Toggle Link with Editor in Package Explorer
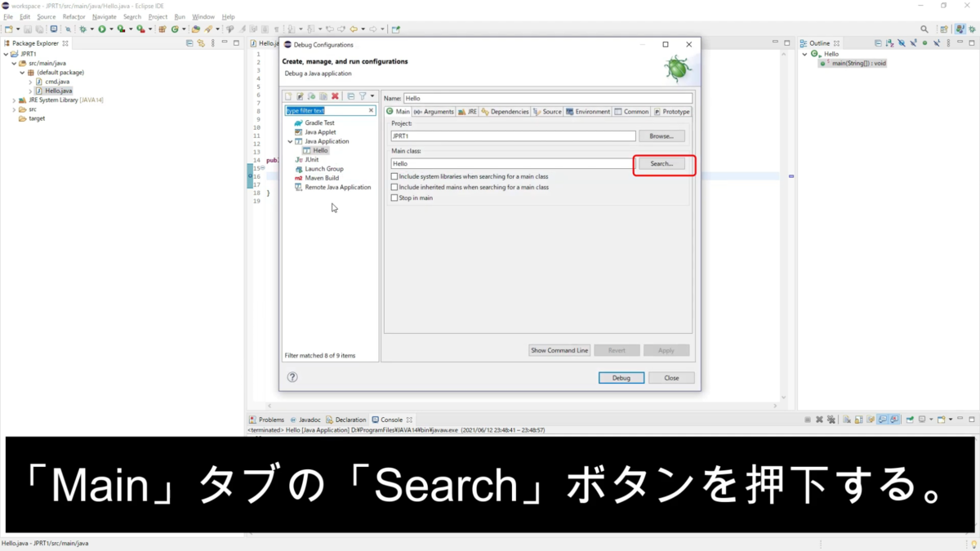 pyautogui.click(x=201, y=42)
